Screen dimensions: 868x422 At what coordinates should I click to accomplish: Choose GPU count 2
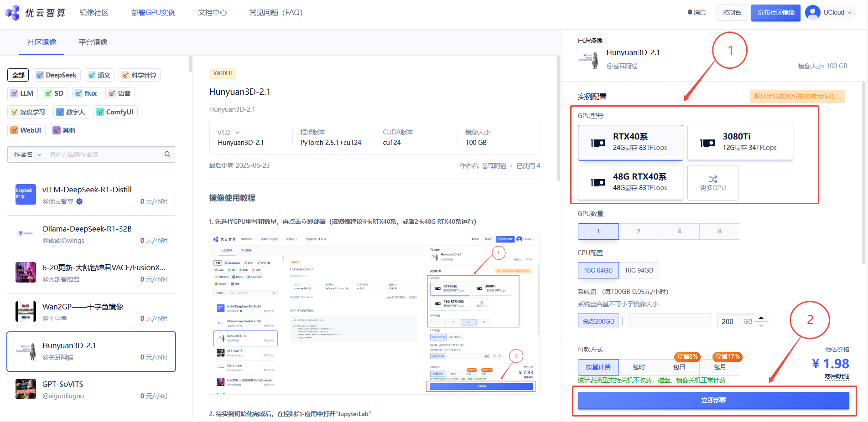[x=639, y=232]
